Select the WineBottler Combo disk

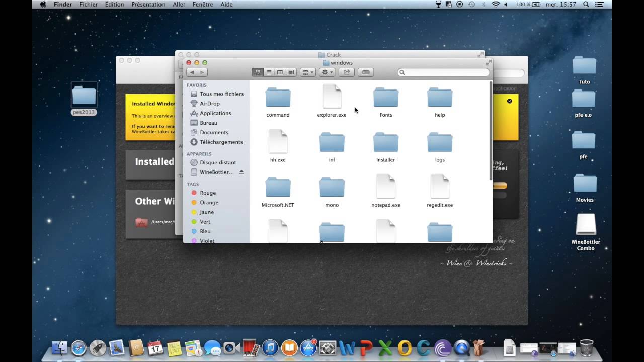point(586,232)
